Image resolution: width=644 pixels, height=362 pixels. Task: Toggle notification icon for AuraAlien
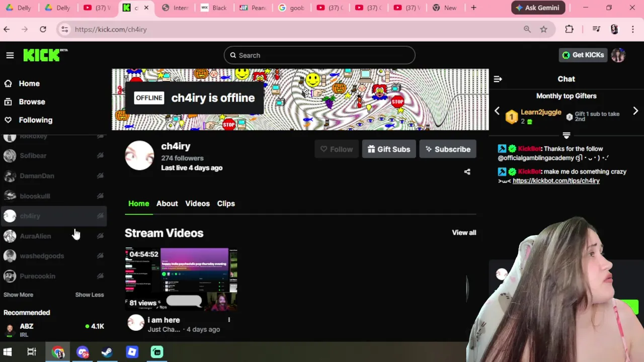pyautogui.click(x=100, y=236)
